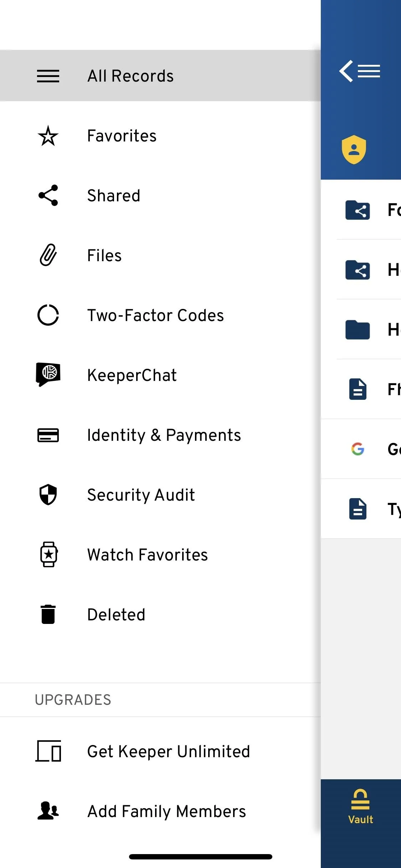Open Identity & Payments

160,435
